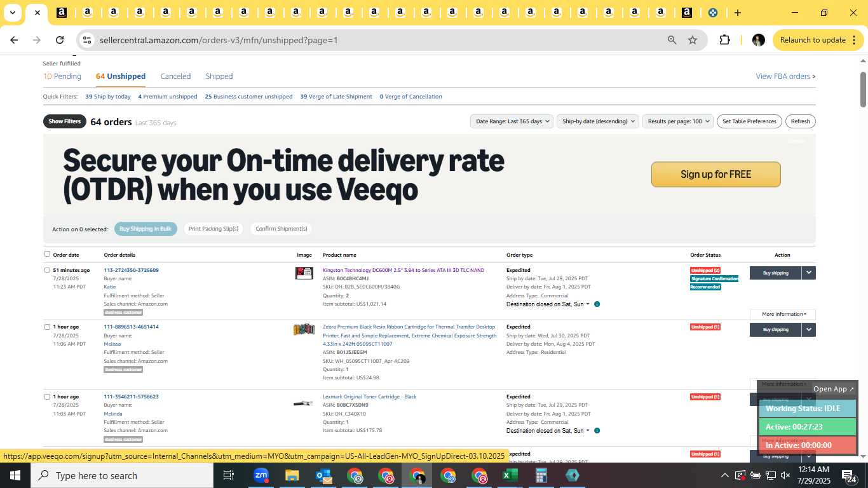Click the Refresh button
This screenshot has width=868, height=488.
coord(801,121)
